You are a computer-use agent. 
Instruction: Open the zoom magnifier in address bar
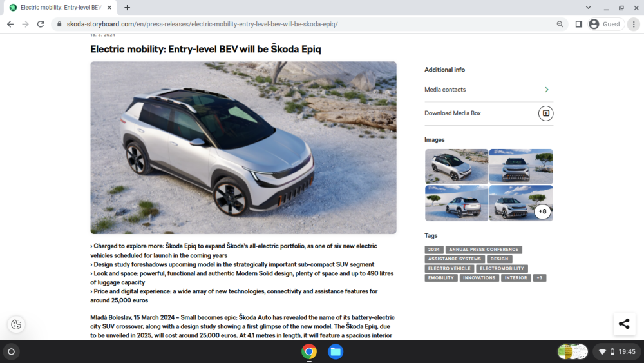click(x=560, y=25)
